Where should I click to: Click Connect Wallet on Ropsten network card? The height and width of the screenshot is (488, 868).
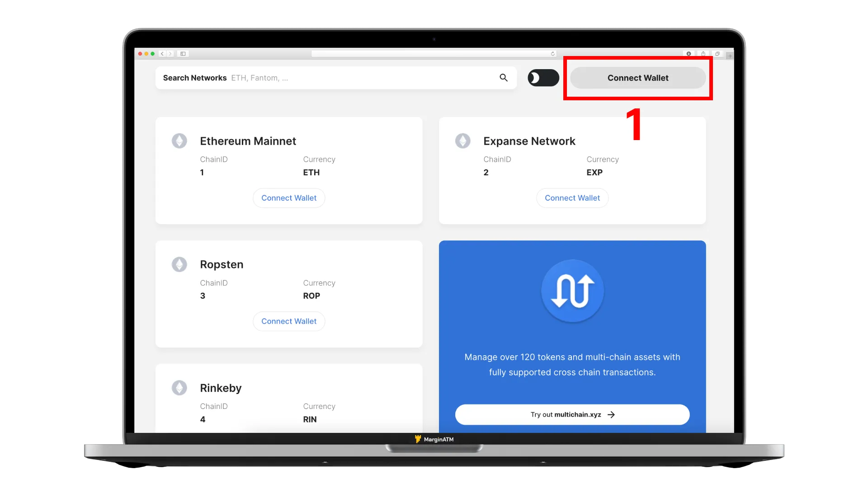tap(289, 321)
